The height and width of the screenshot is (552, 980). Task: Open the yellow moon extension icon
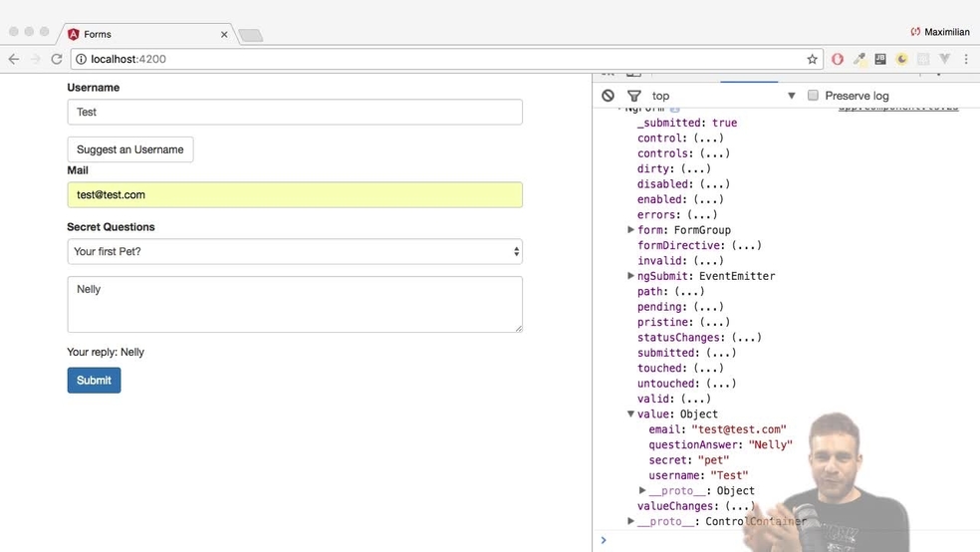[x=902, y=59]
